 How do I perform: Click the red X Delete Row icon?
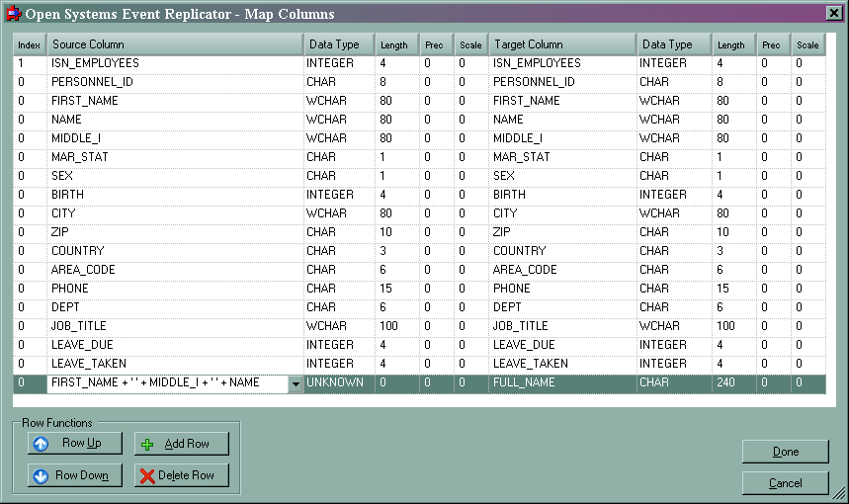(x=146, y=476)
